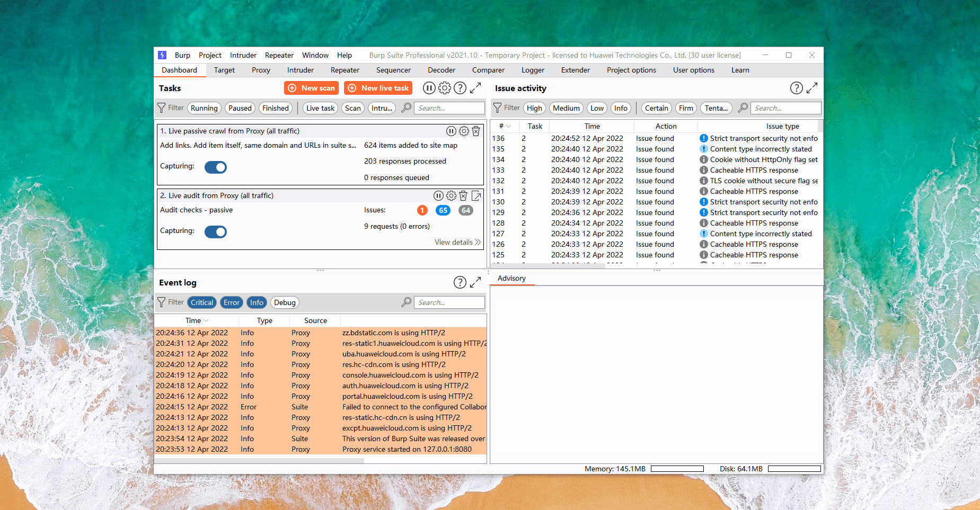This screenshot has height=510, width=980.
Task: Expand the Tasks panel to full view
Action: [x=475, y=88]
